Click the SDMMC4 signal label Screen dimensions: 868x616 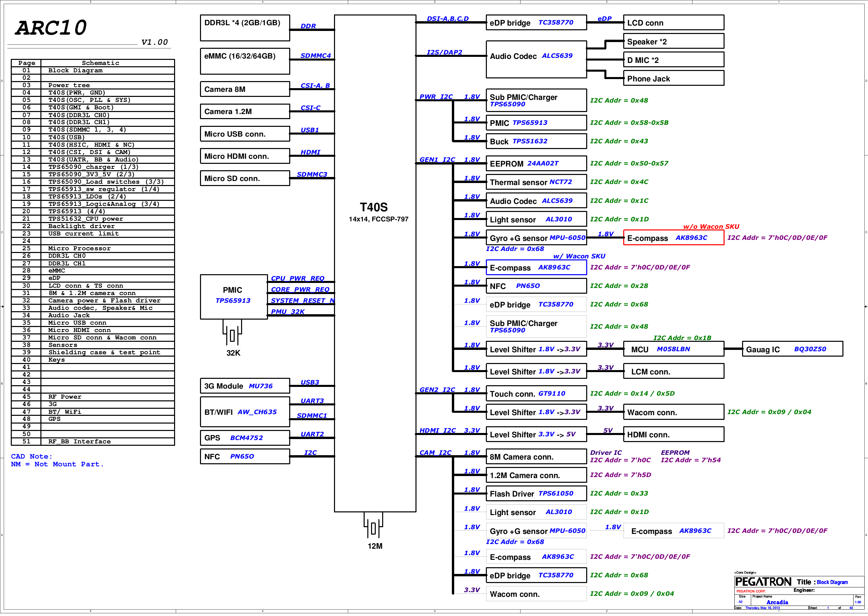coord(315,56)
